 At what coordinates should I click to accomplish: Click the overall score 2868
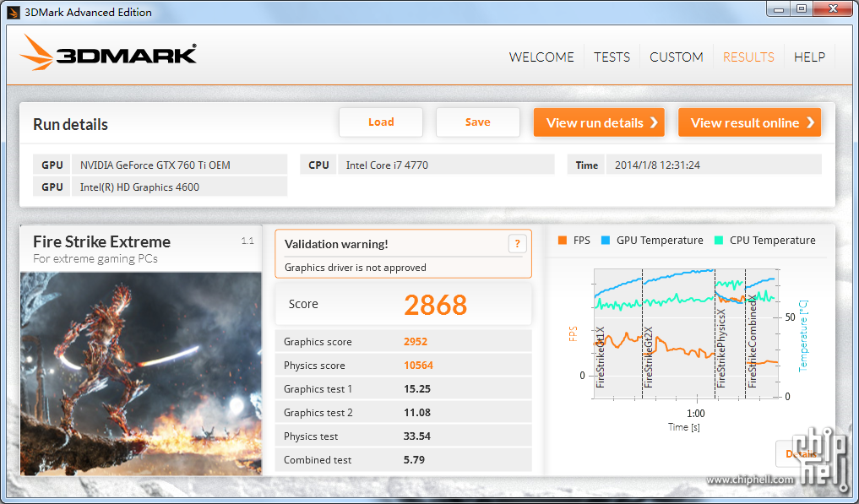[x=436, y=305]
